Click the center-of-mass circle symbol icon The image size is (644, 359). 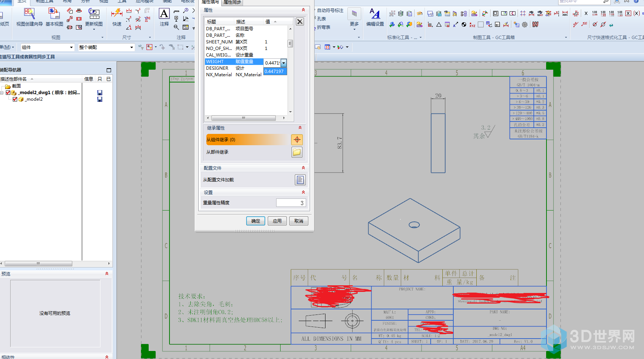click(464, 24)
